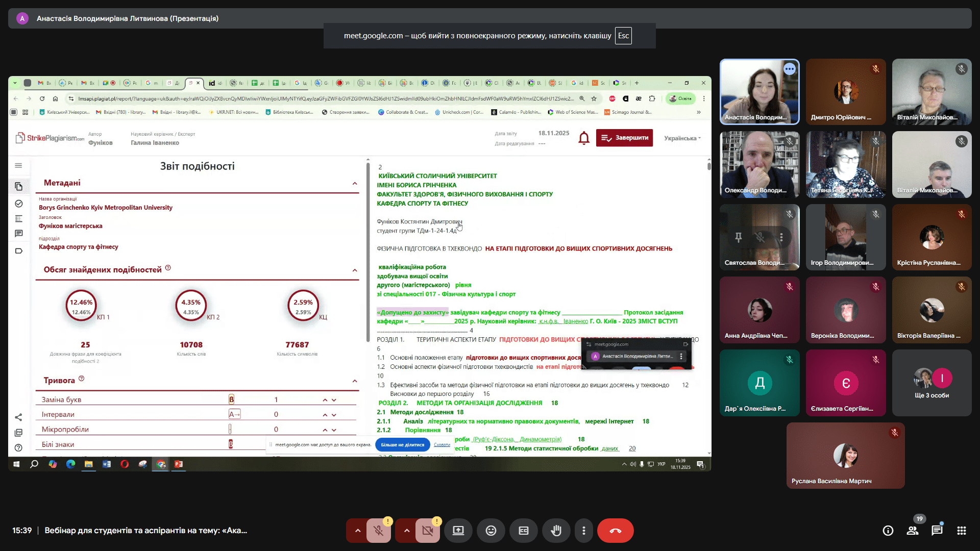Toggle the disabled camera button
The image size is (980, 551).
(427, 531)
